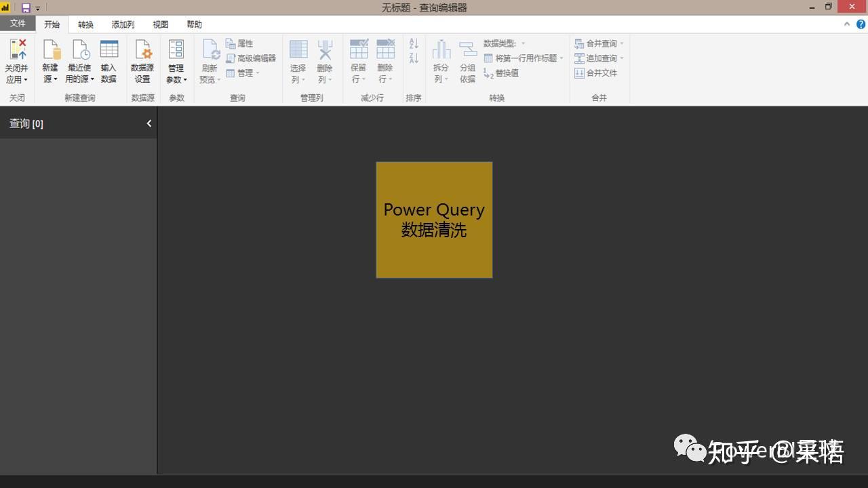Click the 保留行 (Keep Rows) icon
This screenshot has height=488, width=868.
359,49
